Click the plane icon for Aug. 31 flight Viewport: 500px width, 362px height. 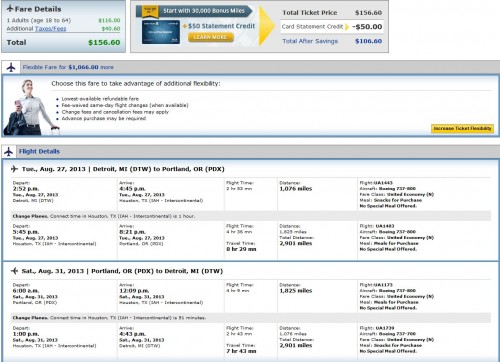(14, 271)
